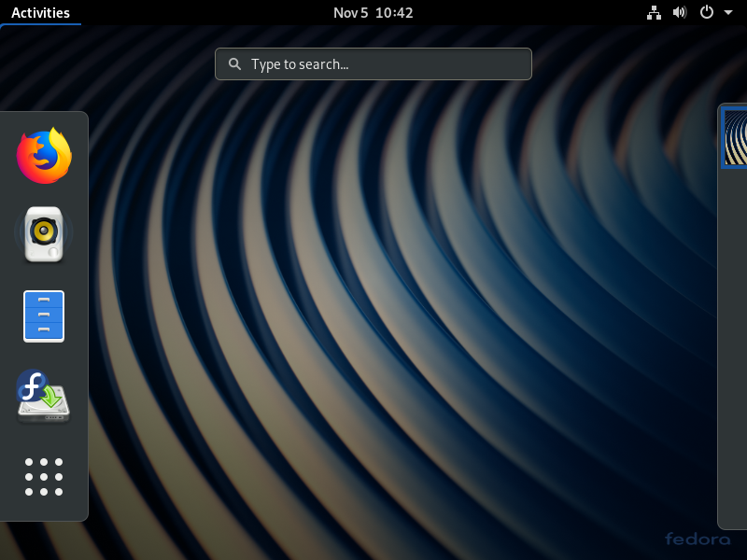Show all applications grid
Image resolution: width=747 pixels, height=560 pixels.
(x=44, y=476)
